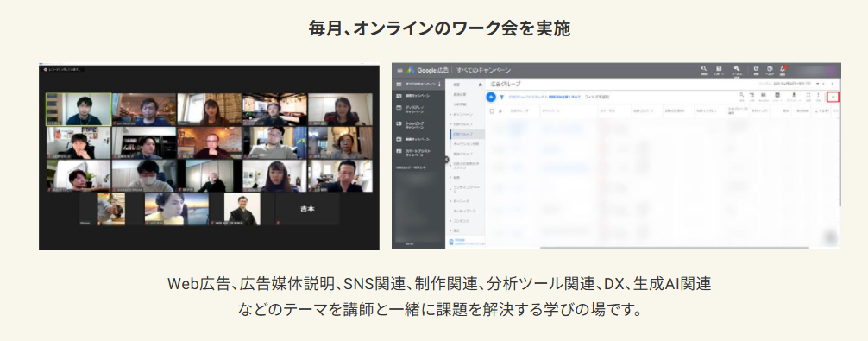Image resolution: width=868 pixels, height=341 pixels.
Task: Open the Google Ads hamburger menu
Action: tap(399, 70)
